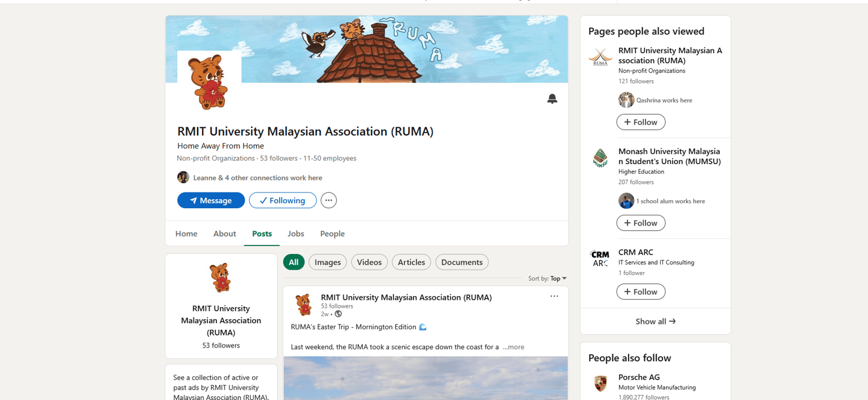The width and height of the screenshot is (868, 400).
Task: Click the Message button
Action: click(x=211, y=200)
